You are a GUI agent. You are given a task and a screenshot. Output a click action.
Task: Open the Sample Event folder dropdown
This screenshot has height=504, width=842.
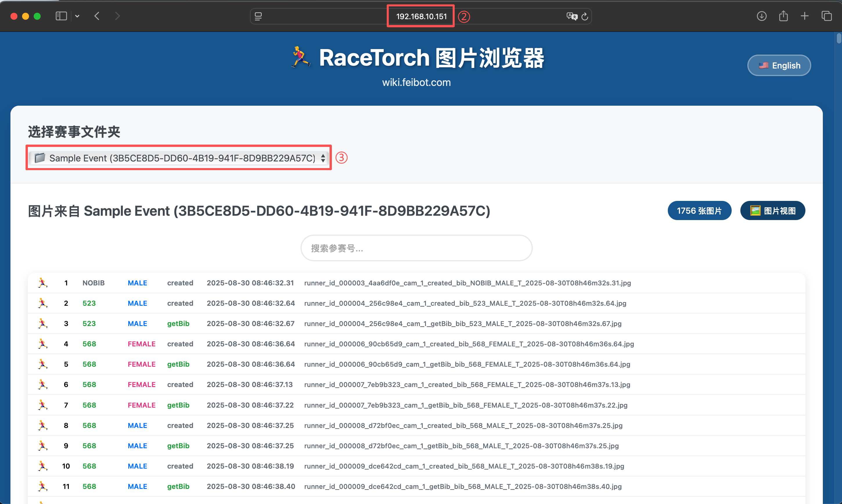coord(179,158)
